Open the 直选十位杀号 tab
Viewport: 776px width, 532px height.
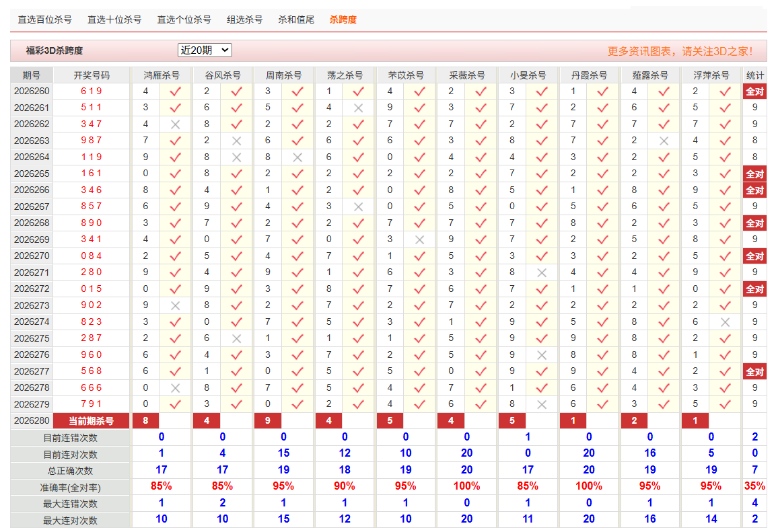click(114, 20)
